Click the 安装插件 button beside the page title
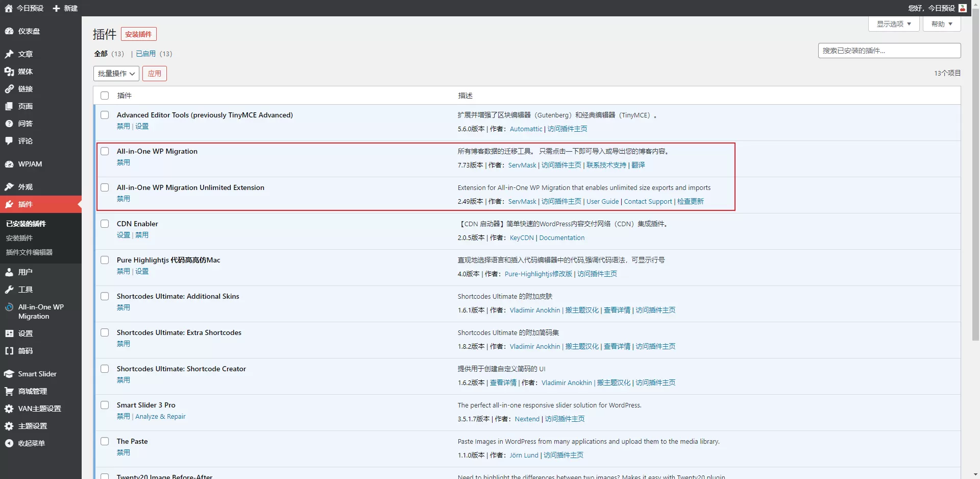This screenshot has width=980, height=479. (138, 34)
